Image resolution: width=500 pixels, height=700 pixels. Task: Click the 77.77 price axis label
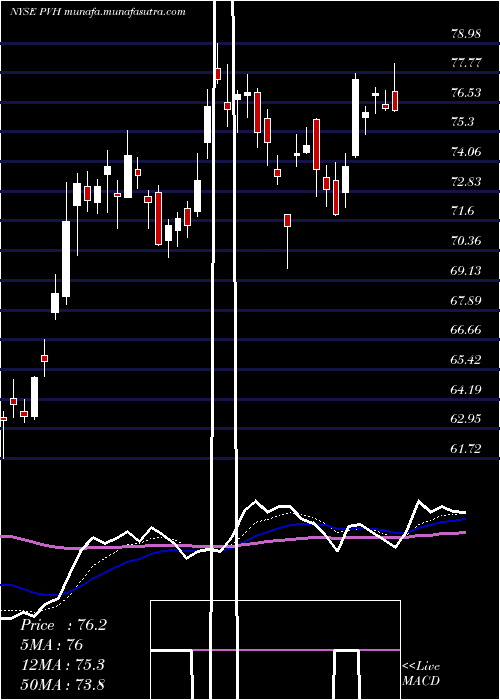tap(466, 63)
